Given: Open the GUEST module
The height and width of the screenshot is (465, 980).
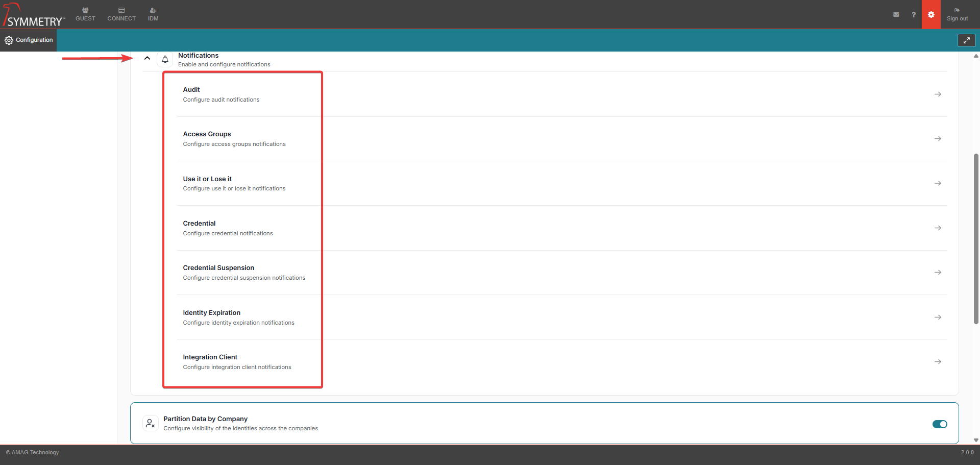Looking at the screenshot, I should (85, 15).
